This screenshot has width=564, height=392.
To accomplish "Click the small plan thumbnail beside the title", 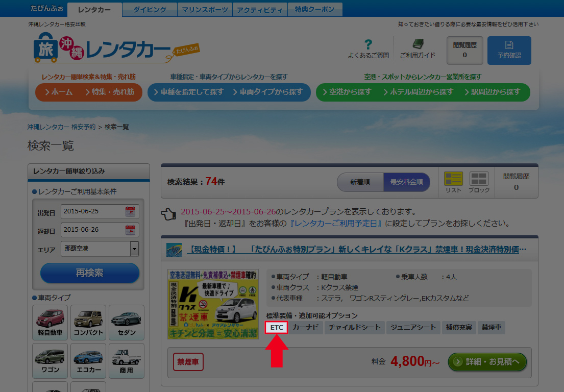I will 174,250.
